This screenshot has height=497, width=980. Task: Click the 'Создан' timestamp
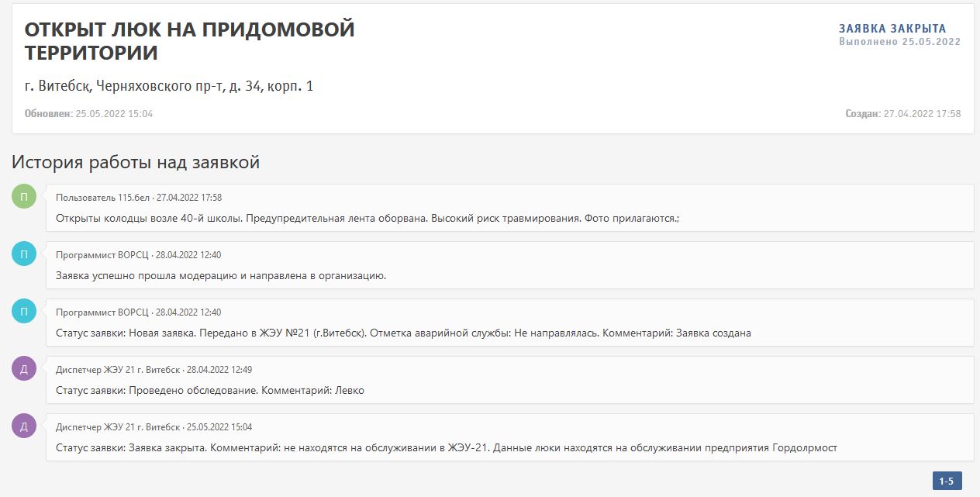point(902,114)
